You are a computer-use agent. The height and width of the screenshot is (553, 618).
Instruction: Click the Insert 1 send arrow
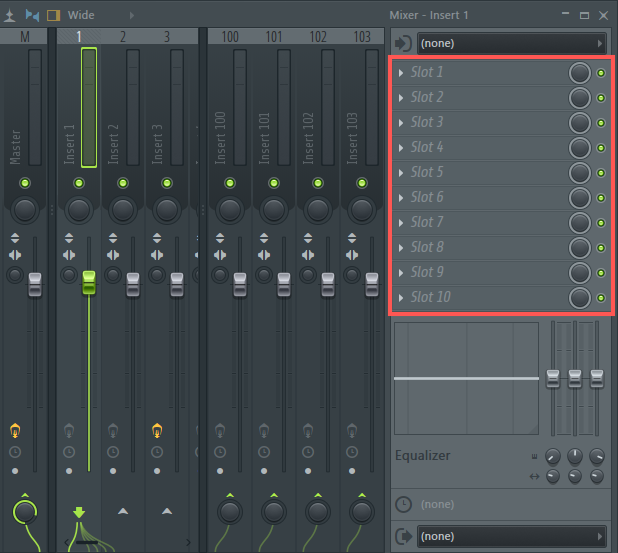(x=79, y=512)
